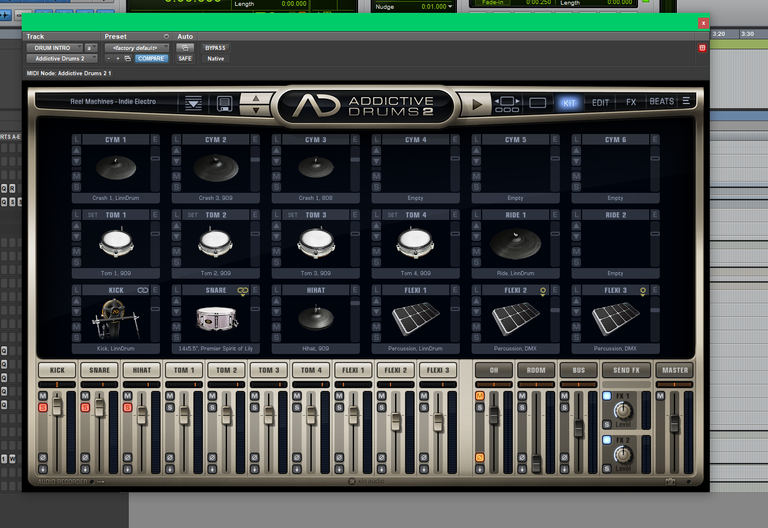This screenshot has width=768, height=528.
Task: Open the insert position 'a' dropdown
Action: click(91, 48)
